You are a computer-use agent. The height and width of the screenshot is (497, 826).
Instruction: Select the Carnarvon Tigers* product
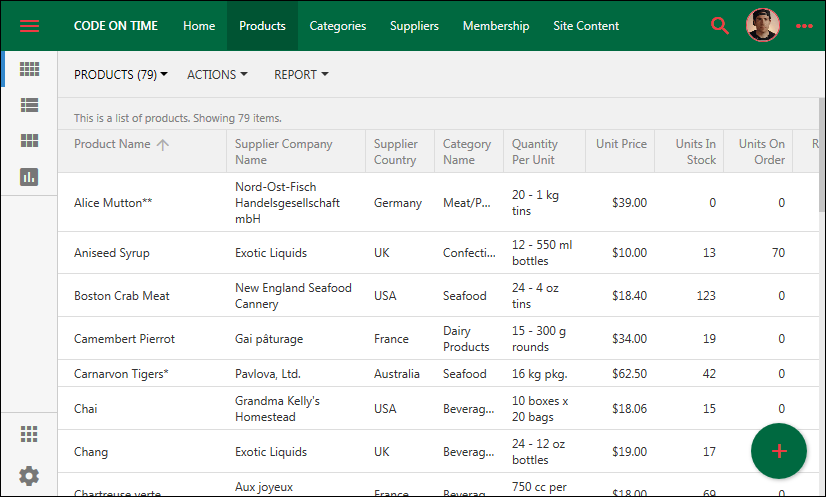point(121,374)
